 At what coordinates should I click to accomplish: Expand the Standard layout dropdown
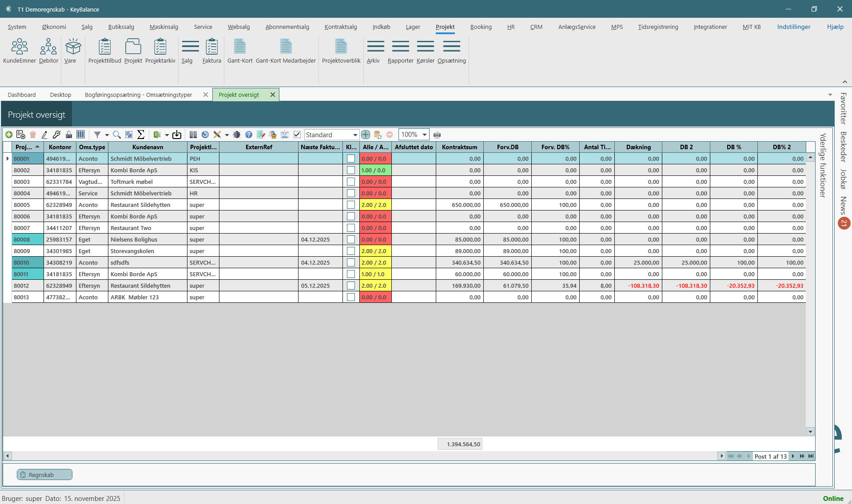pos(355,135)
